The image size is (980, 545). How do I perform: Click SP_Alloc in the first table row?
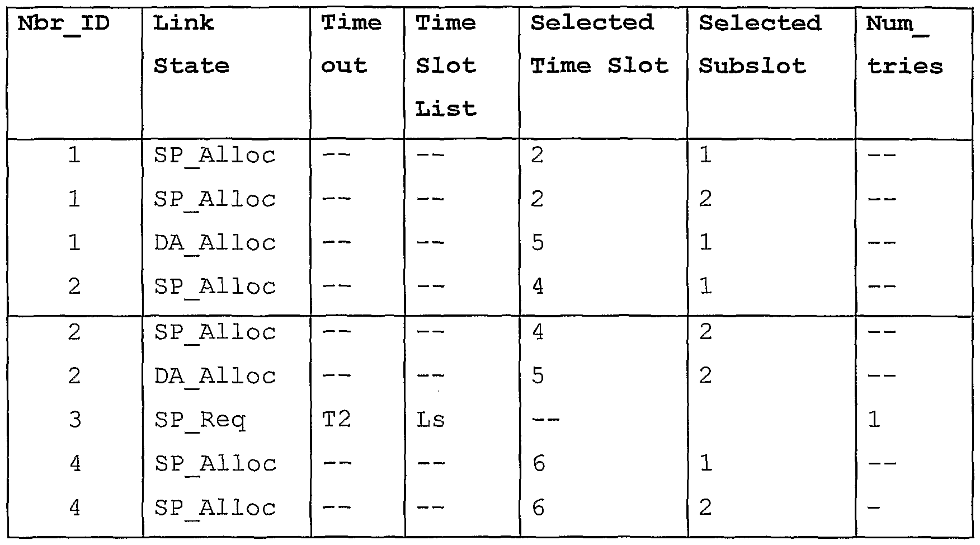tap(215, 155)
